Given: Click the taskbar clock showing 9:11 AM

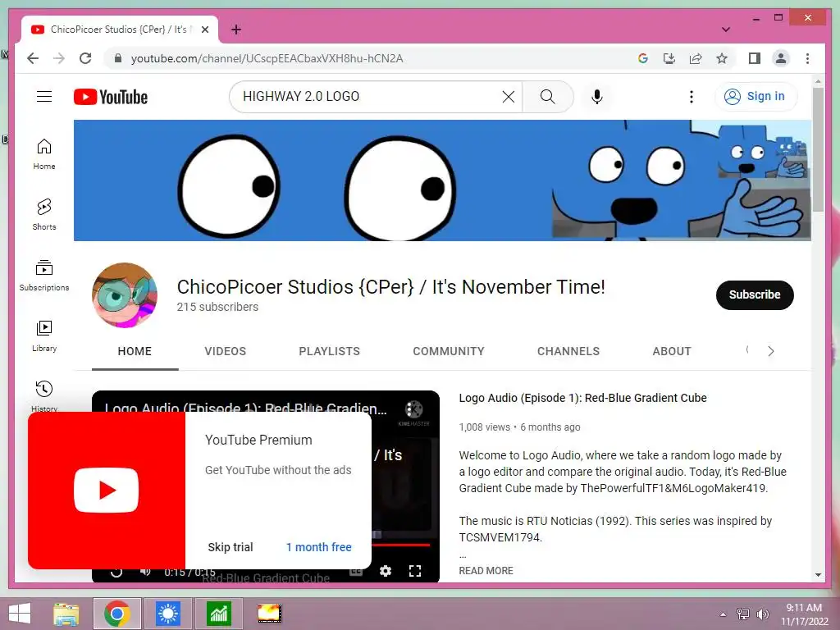Looking at the screenshot, I should tap(804, 614).
